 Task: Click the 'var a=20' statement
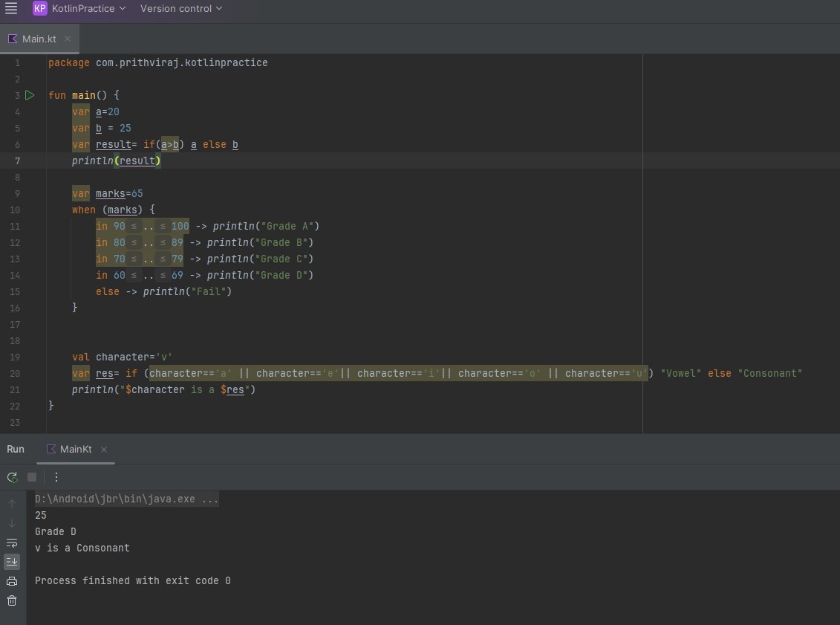point(95,112)
